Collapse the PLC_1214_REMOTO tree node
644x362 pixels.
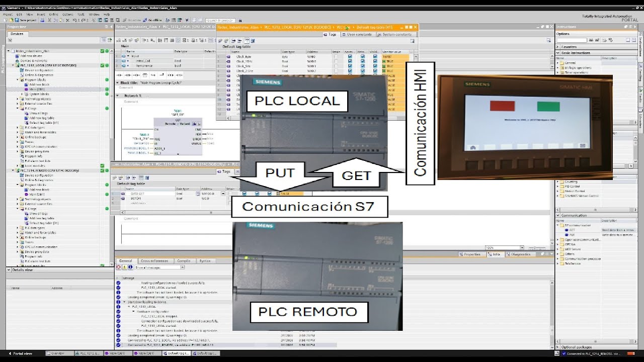(13, 170)
